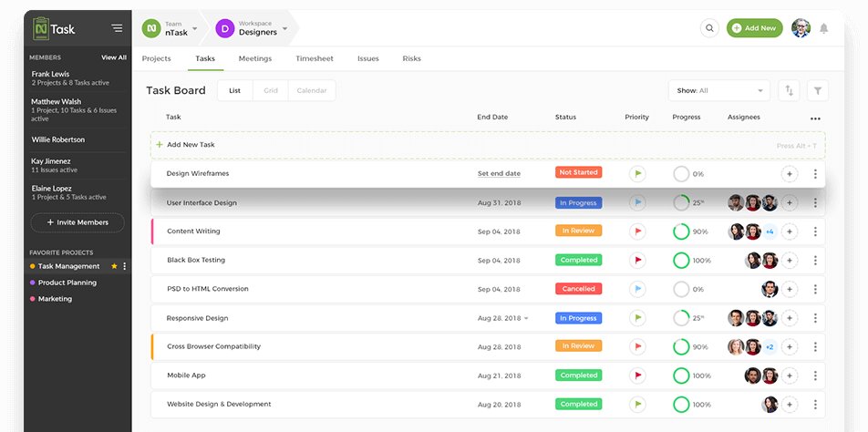
Task: Open the Show: All dropdown
Action: pos(719,91)
